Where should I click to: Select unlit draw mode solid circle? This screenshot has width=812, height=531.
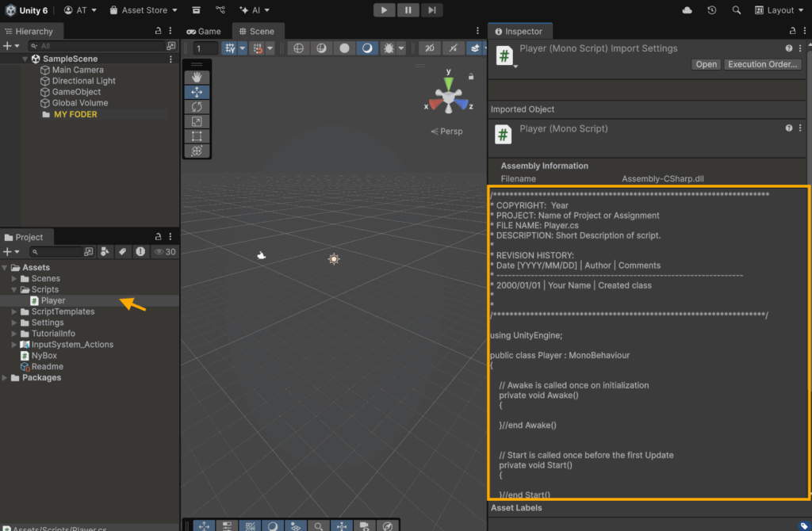tap(344, 48)
